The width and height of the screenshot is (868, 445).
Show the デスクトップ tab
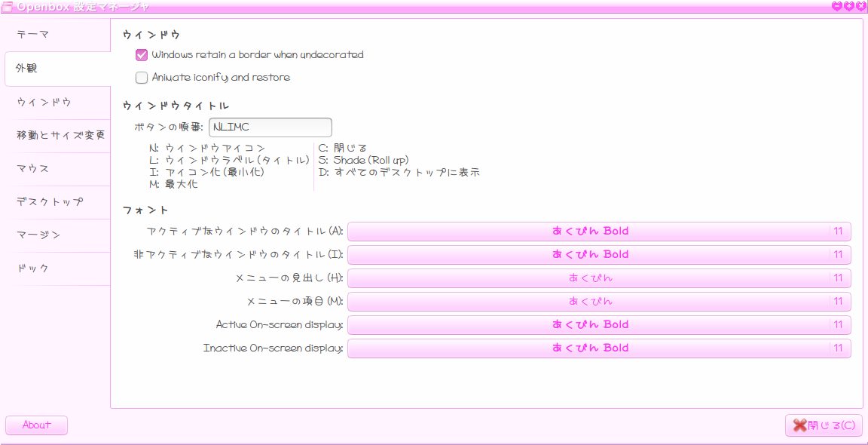pyautogui.click(x=57, y=202)
